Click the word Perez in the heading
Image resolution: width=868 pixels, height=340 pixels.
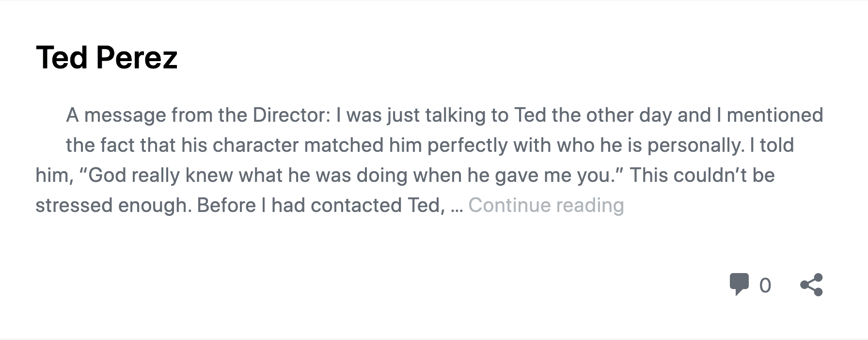(137, 57)
